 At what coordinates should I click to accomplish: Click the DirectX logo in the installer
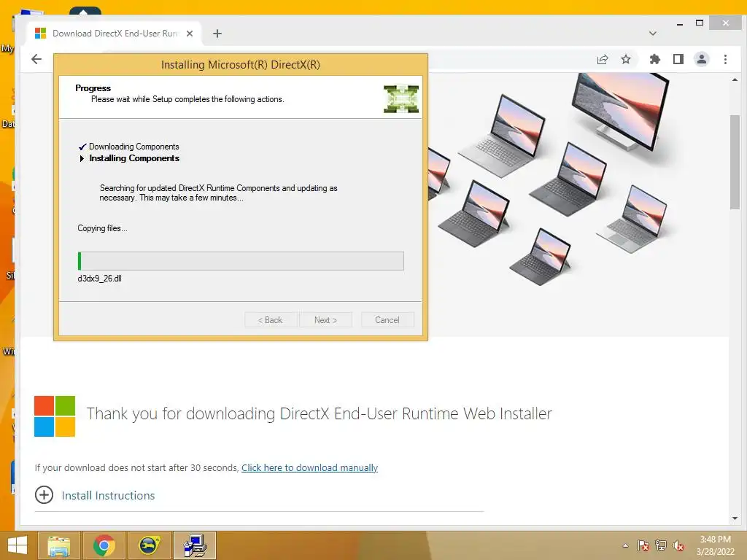401,99
